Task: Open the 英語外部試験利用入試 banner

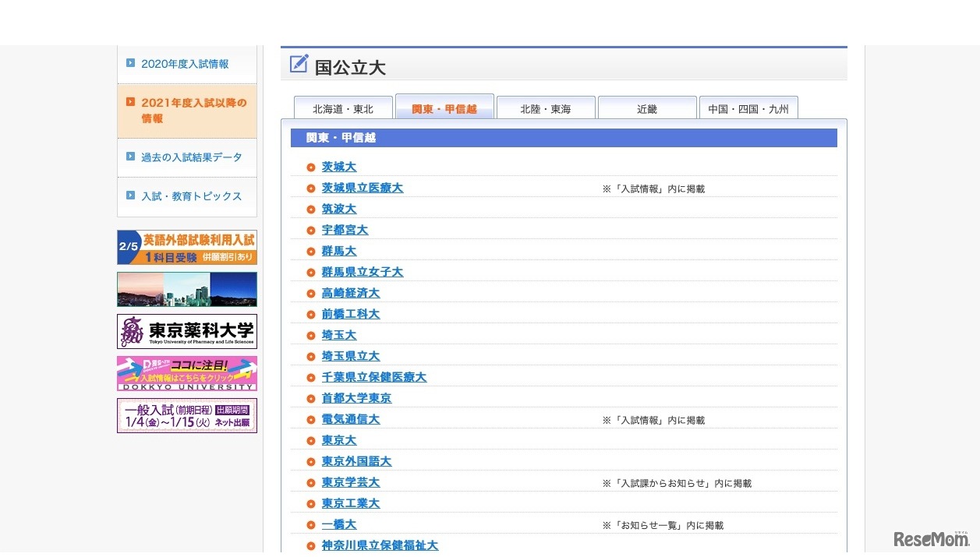Action: 187,247
